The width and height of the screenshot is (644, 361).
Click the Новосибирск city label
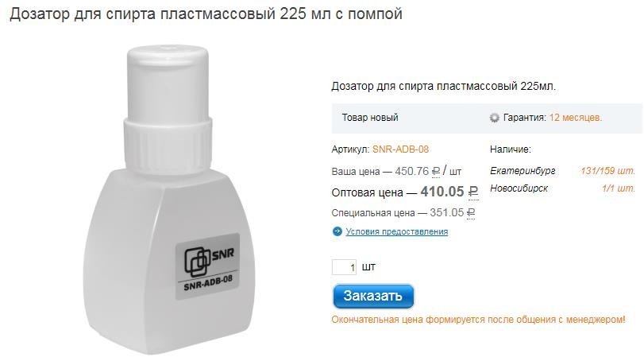(519, 188)
